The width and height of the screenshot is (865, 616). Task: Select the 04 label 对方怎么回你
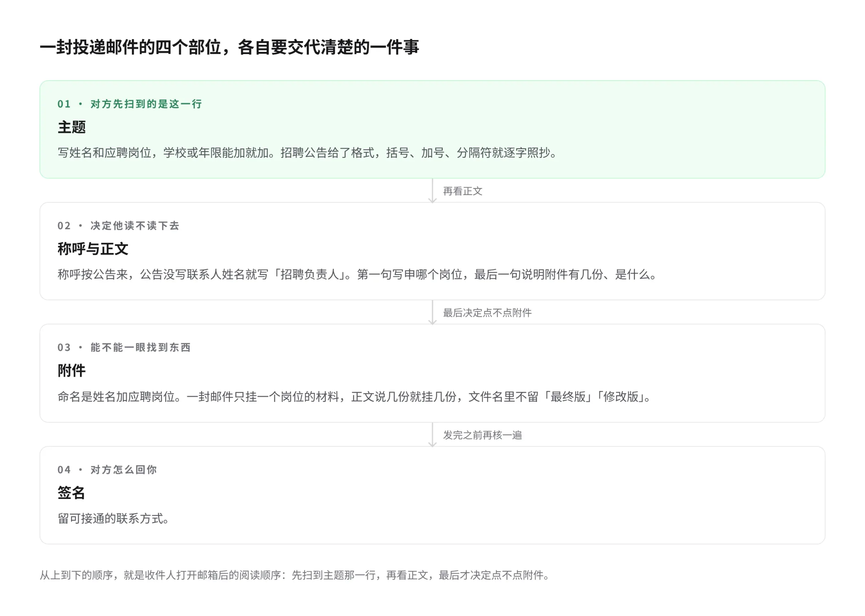(x=107, y=470)
